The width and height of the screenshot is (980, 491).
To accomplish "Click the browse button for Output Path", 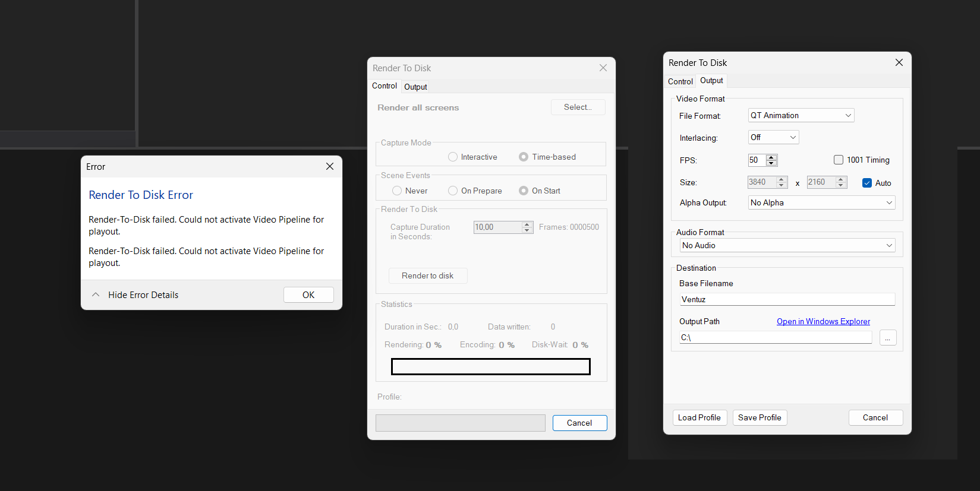I will (887, 338).
